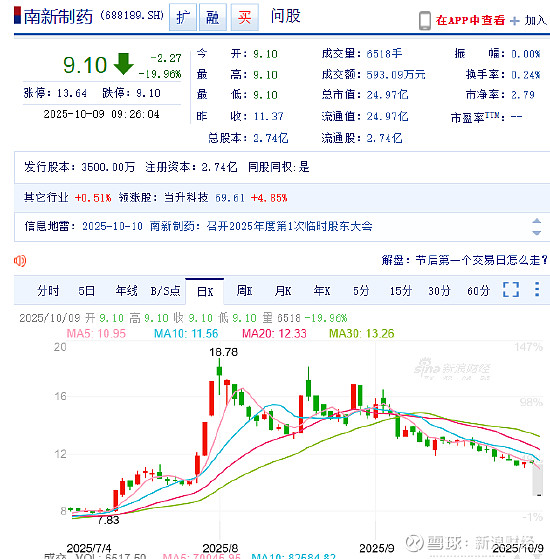Open the 其它行业 industry link

46,198
